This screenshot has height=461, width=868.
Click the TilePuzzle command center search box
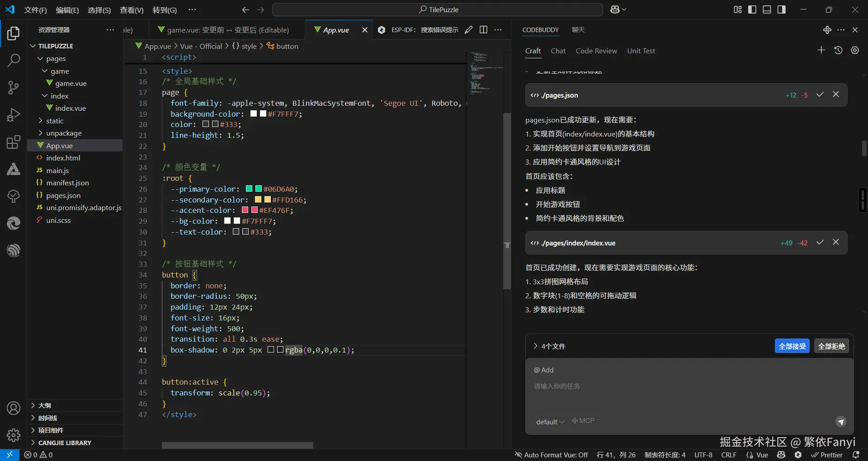tap(438, 9)
